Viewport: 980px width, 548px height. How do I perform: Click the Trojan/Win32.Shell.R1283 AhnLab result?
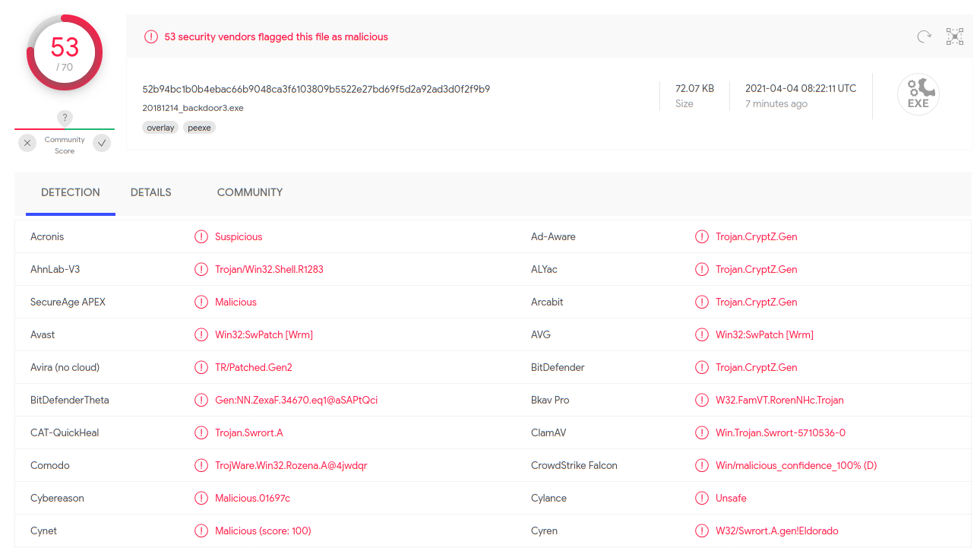(x=269, y=269)
